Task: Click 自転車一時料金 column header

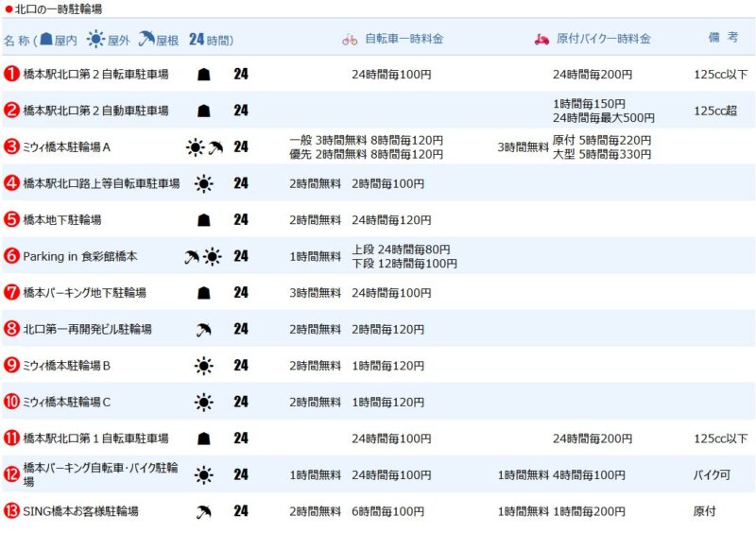Action: point(404,39)
